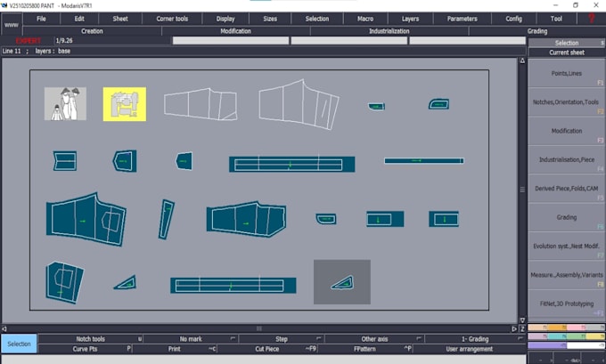Viewport: 606px width, 364px height.
Task: Open the Config menu
Action: click(x=513, y=19)
